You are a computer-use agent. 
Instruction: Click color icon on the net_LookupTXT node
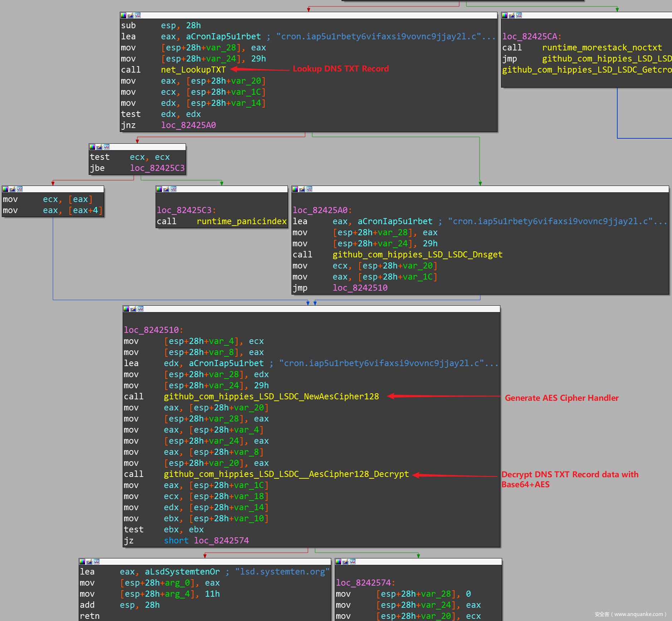123,15
